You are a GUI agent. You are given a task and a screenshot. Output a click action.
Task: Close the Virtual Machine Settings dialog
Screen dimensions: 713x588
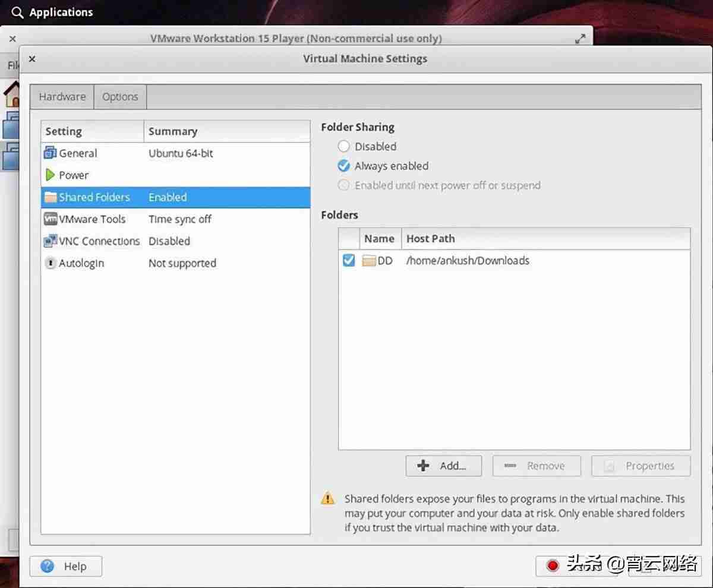click(x=32, y=59)
